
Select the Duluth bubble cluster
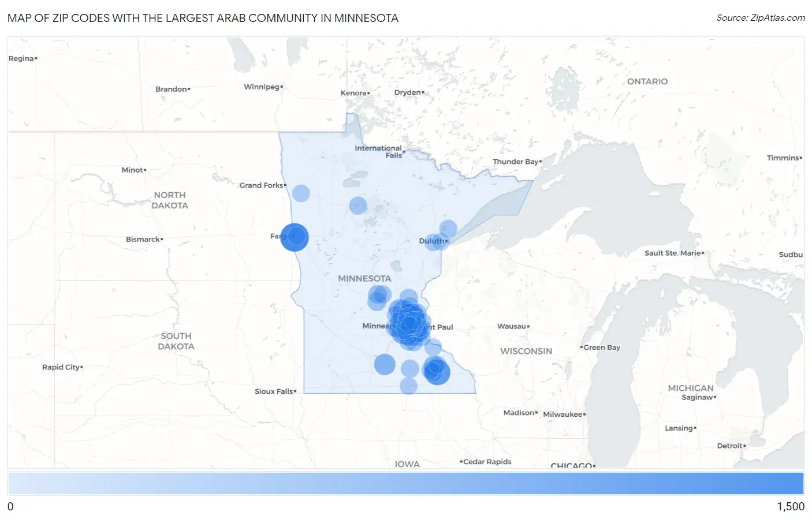(441, 237)
